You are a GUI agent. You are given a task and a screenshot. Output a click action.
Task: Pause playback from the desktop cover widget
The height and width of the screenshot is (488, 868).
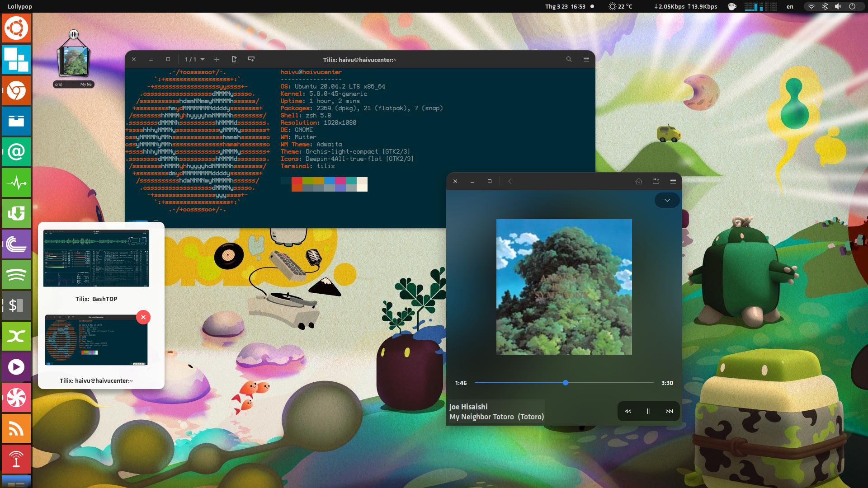74,34
